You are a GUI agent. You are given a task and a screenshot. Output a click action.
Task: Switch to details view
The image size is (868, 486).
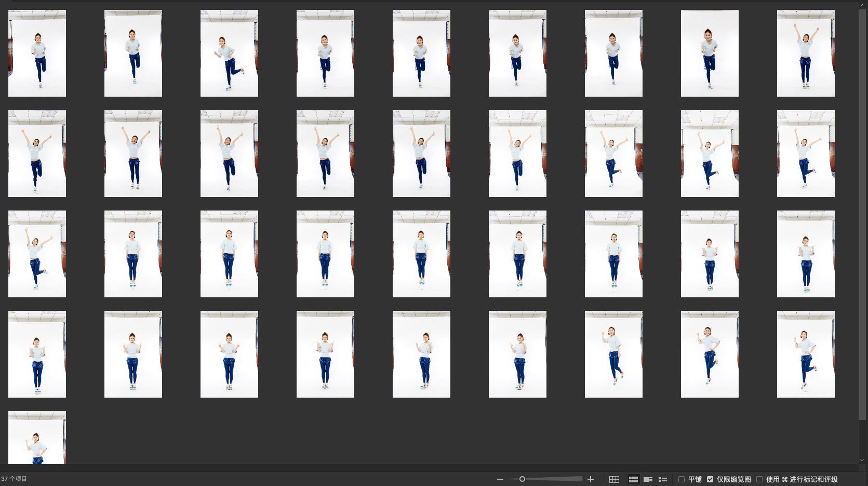[648, 479]
